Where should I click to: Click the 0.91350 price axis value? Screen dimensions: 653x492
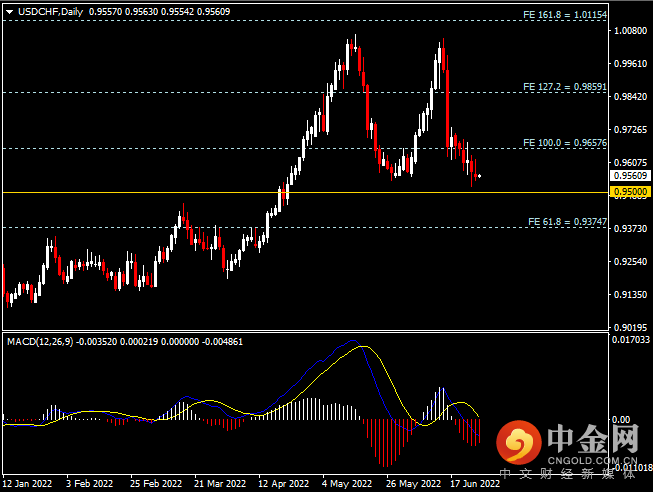pos(631,295)
